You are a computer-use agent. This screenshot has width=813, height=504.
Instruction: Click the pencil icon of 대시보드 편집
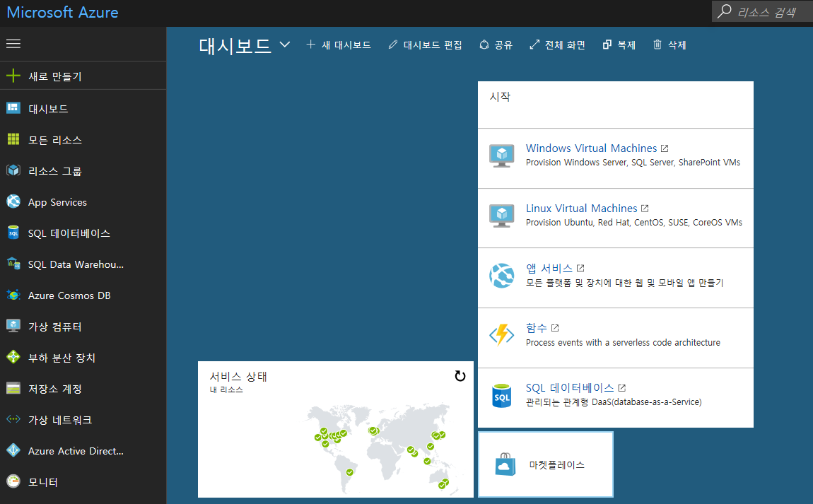point(393,45)
